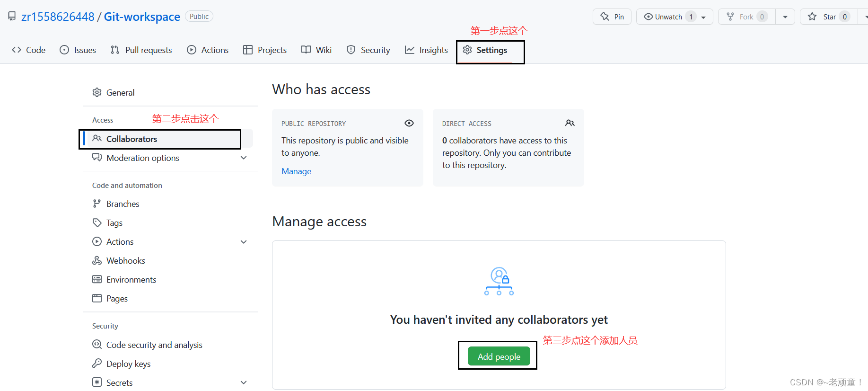Open the Git-workspace repository link

pyautogui.click(x=142, y=17)
